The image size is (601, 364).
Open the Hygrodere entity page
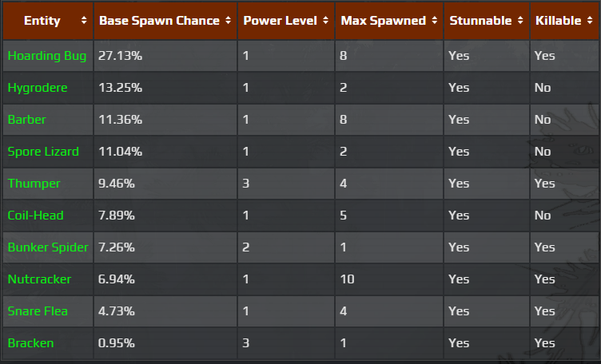click(38, 88)
